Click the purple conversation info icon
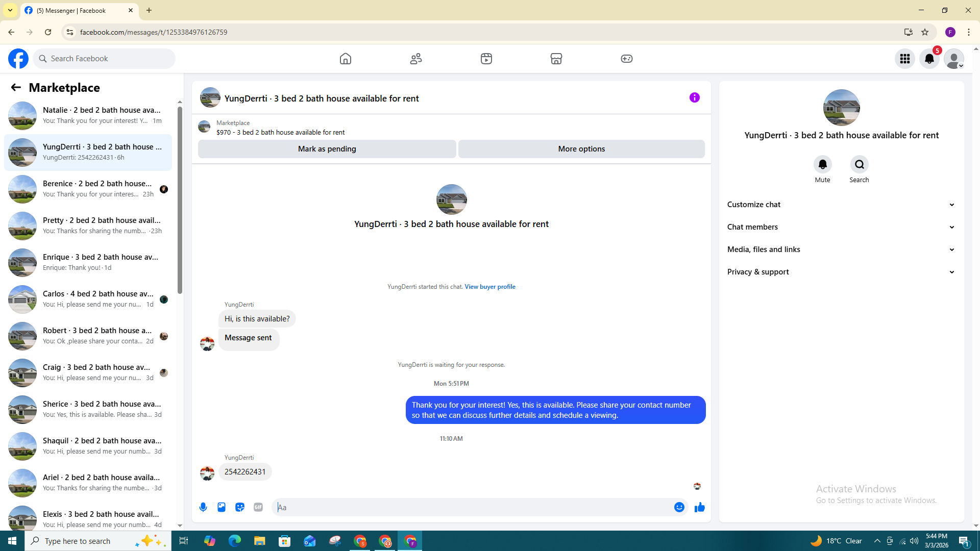 694,97
